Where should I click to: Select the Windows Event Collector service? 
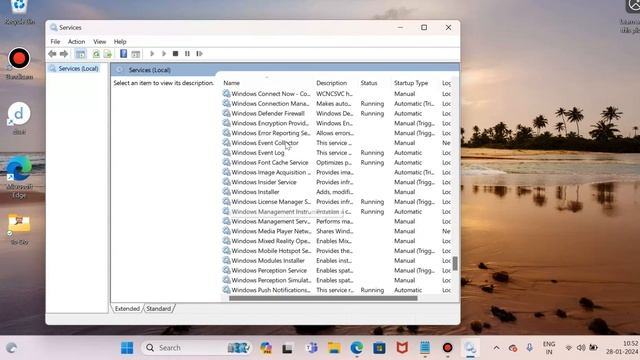(x=337, y=143)
